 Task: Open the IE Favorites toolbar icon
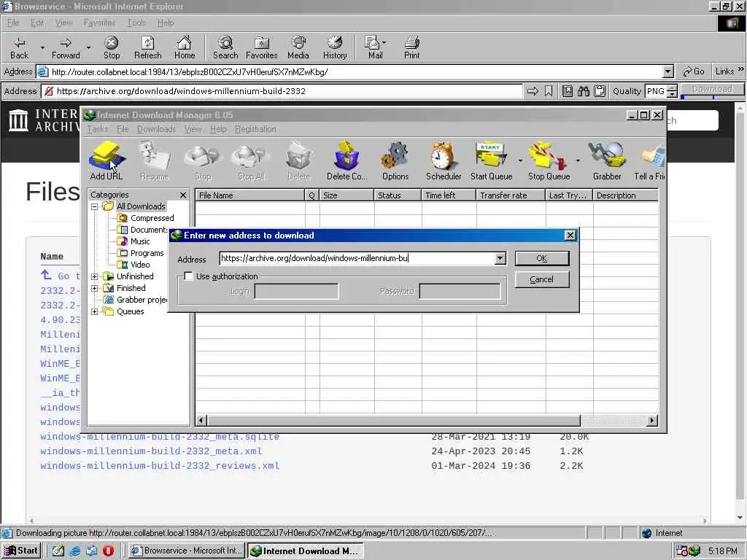tap(262, 47)
